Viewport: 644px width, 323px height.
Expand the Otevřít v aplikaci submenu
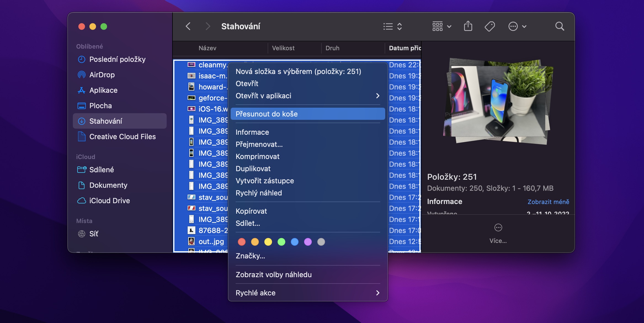pyautogui.click(x=307, y=96)
